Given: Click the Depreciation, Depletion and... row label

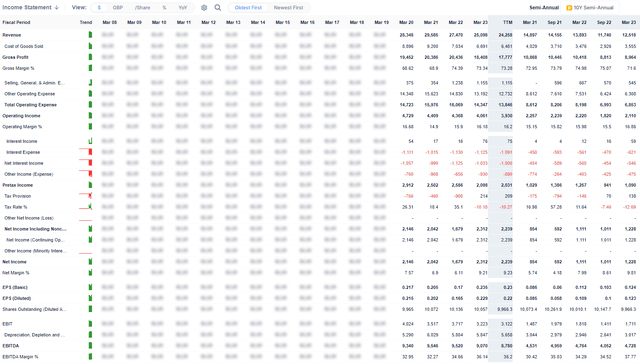Looking at the screenshot, I should click(x=35, y=335).
